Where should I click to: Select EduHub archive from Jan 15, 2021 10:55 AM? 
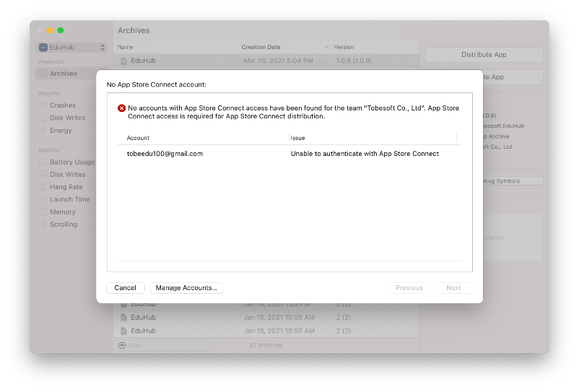[x=266, y=318]
